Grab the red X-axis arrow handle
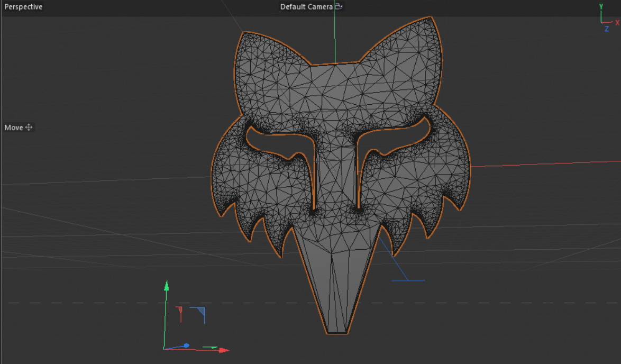Screen dimensions: 621x364 (x=224, y=350)
